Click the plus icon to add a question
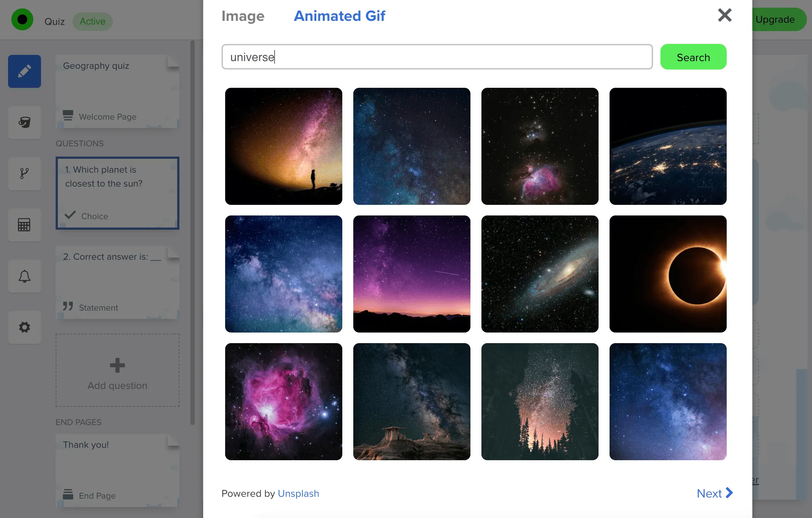812x518 pixels. (117, 365)
